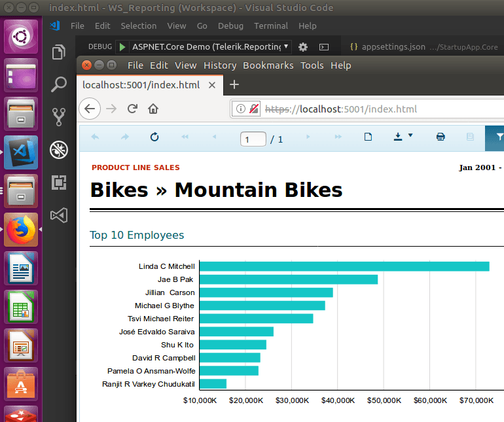Open the VS Code Explorer panel
The image size is (504, 422).
[x=59, y=52]
